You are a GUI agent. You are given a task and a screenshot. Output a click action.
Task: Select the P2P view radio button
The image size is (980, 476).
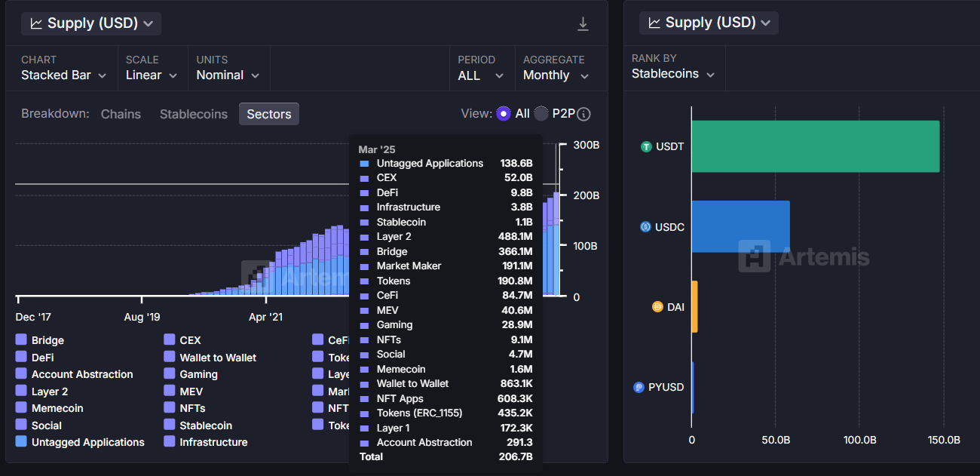541,114
